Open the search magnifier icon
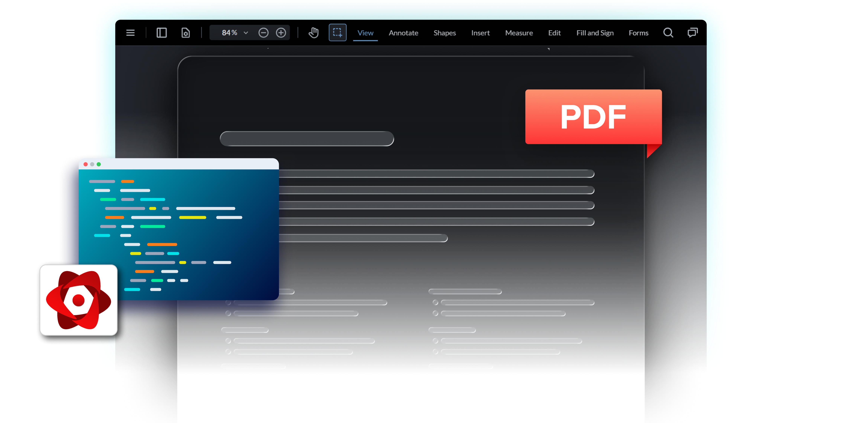 tap(668, 33)
